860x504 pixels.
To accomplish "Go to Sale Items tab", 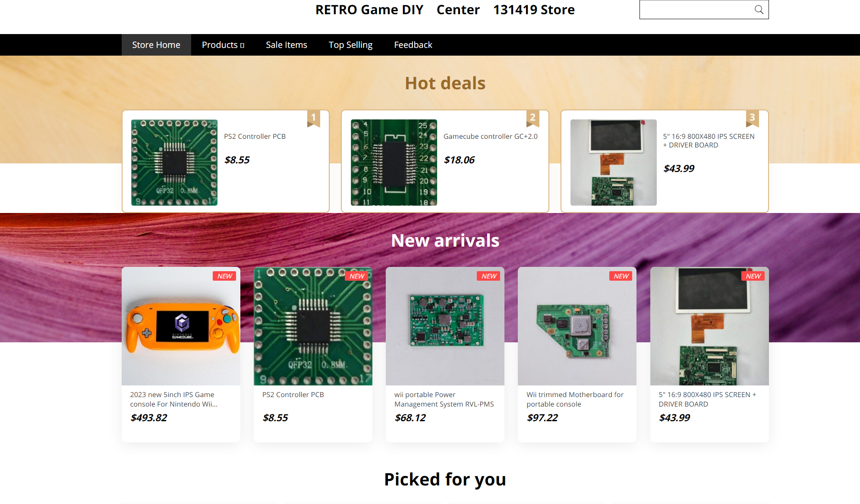I will (x=287, y=45).
